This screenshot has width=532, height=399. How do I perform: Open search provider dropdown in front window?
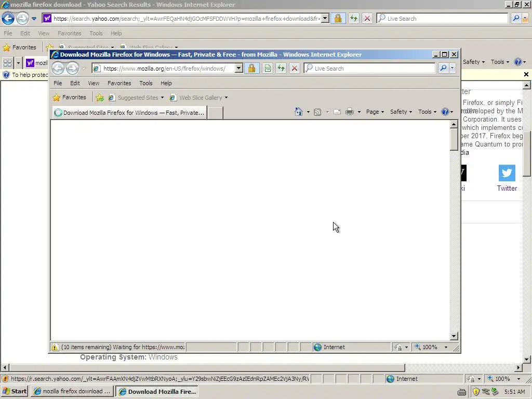(x=453, y=68)
